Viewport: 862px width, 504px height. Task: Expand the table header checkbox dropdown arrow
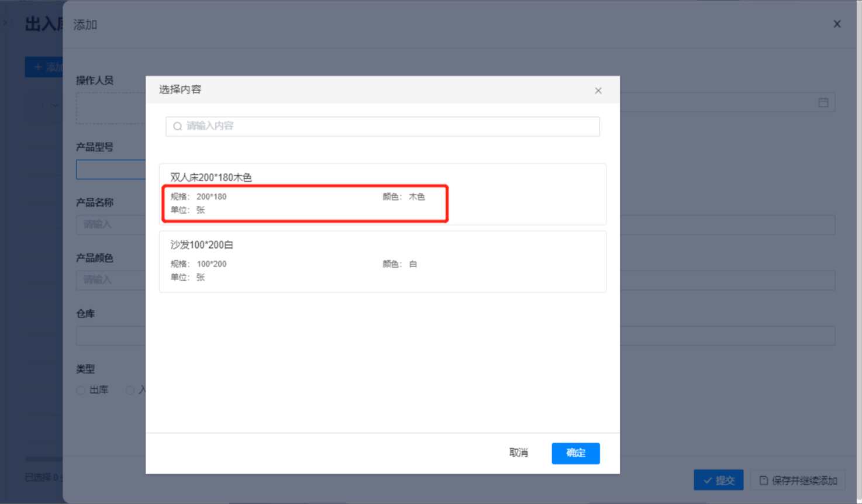[55, 106]
